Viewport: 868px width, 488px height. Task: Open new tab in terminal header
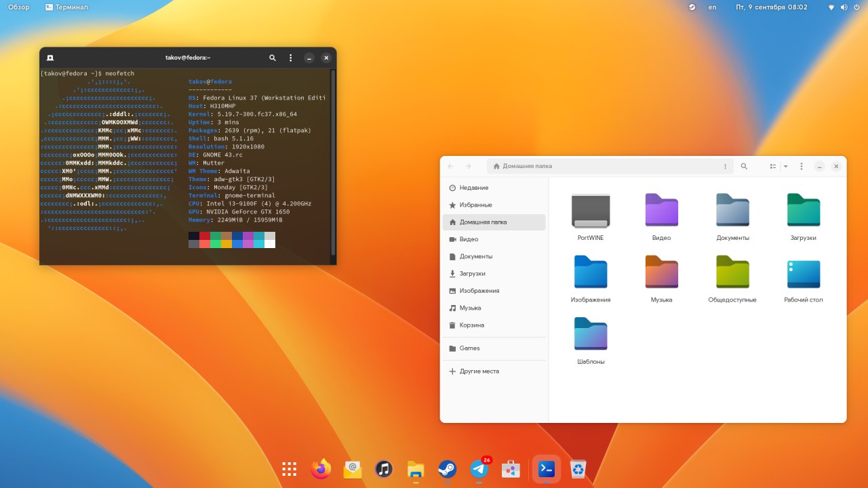click(x=50, y=58)
